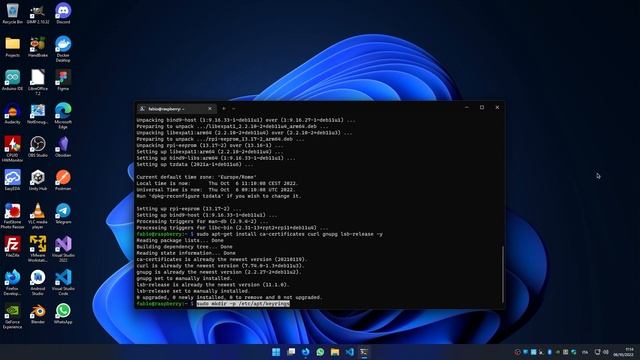
Task: Close the fabio@raspberry terminal tab
Action: (210, 109)
